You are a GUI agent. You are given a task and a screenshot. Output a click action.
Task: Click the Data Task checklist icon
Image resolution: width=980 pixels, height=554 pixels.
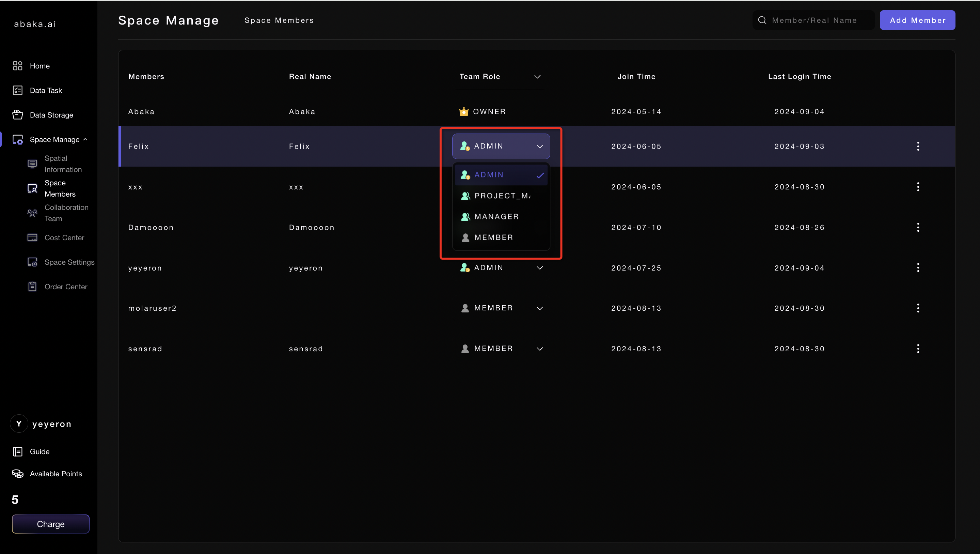pos(17,90)
